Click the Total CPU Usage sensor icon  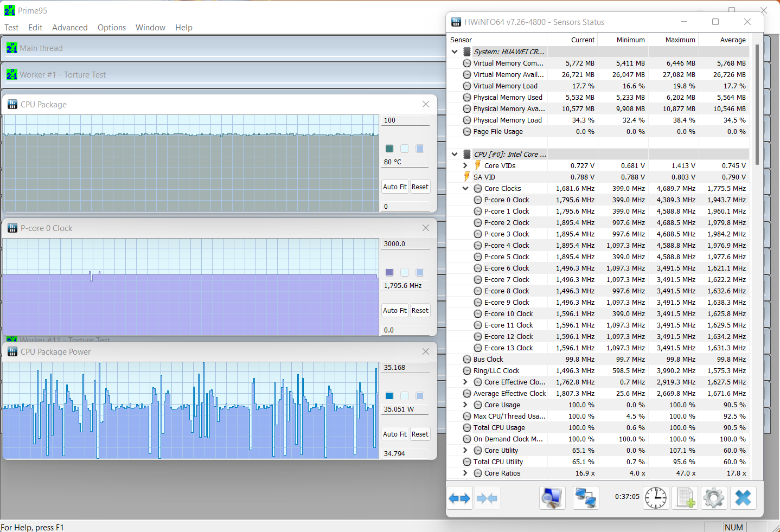pyautogui.click(x=467, y=427)
